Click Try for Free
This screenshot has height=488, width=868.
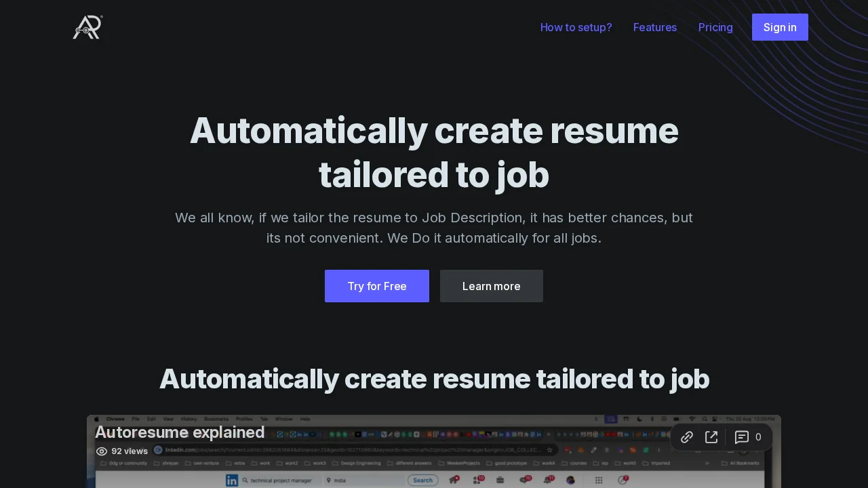(376, 286)
